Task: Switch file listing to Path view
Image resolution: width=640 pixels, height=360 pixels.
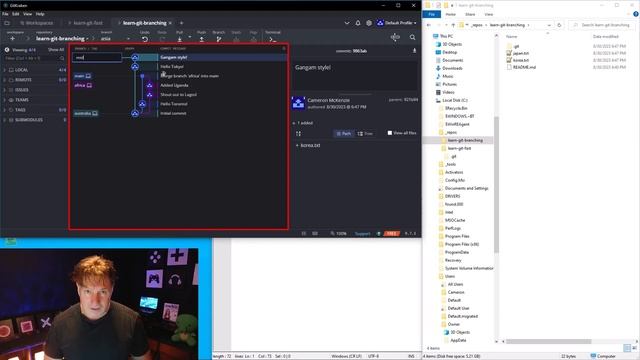Action: [x=343, y=133]
